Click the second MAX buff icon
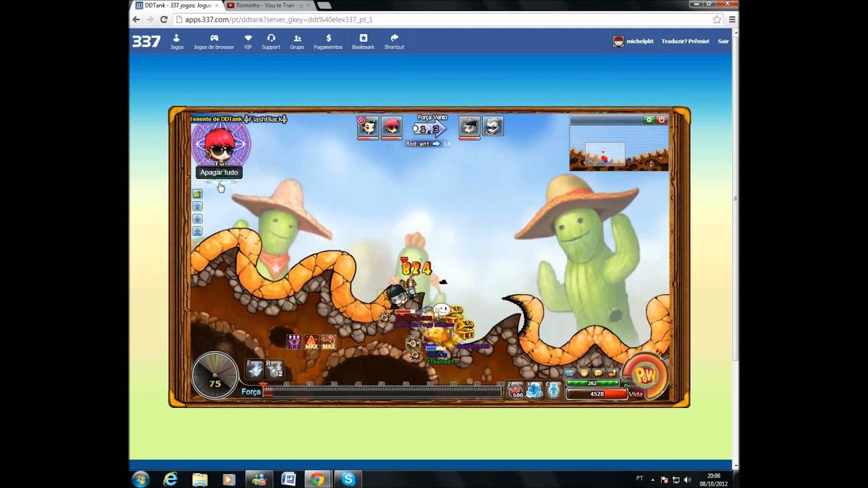868x488 pixels. click(328, 342)
